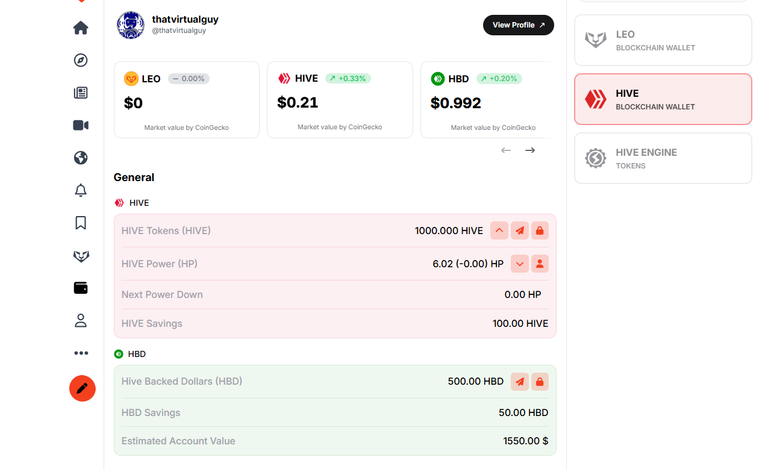The image size is (768, 470).
Task: Open the news feed icon in sidebar
Action: (81, 93)
